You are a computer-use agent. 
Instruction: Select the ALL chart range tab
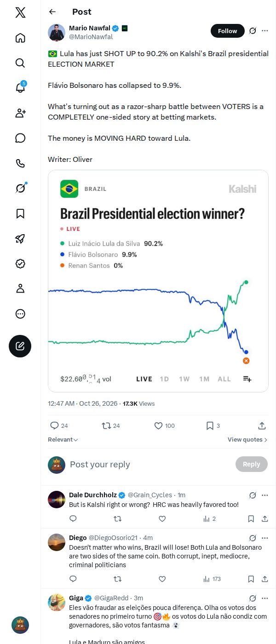click(x=224, y=379)
